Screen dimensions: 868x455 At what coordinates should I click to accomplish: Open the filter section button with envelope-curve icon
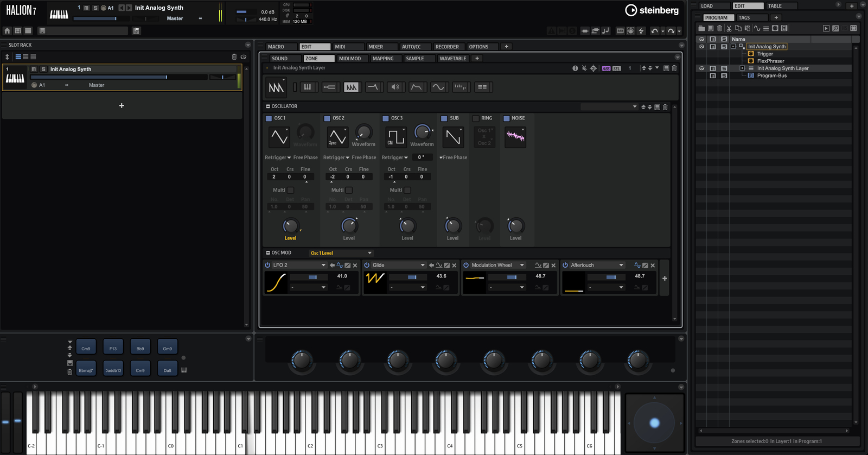pyautogui.click(x=373, y=87)
